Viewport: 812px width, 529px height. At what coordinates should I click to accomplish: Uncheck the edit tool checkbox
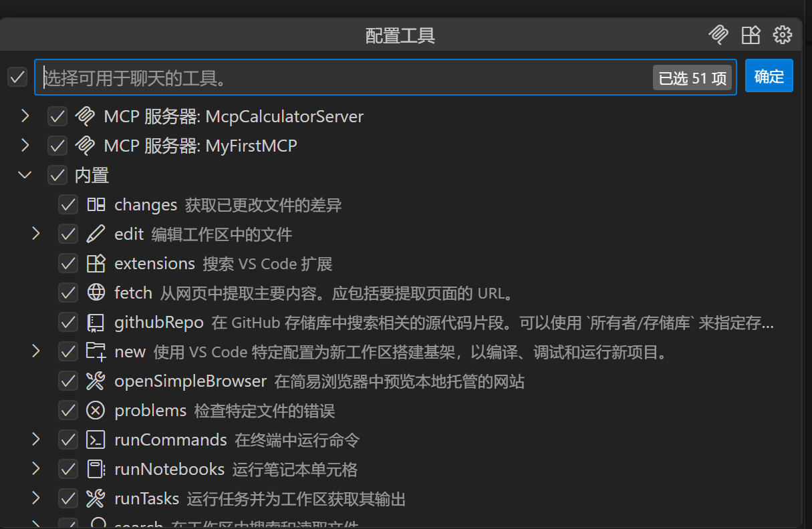pyautogui.click(x=68, y=234)
